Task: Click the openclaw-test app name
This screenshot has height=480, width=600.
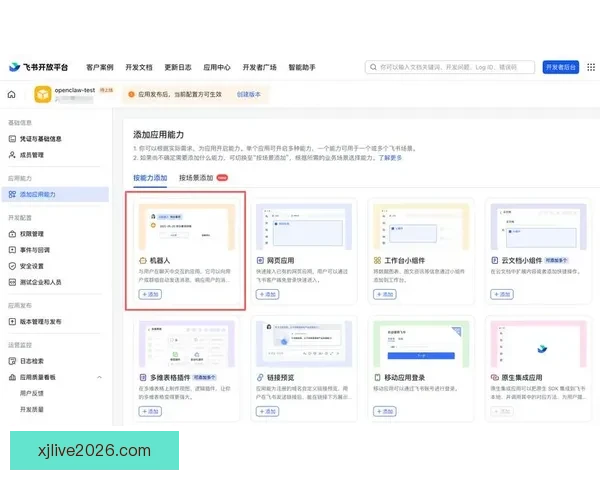Action: [75, 90]
